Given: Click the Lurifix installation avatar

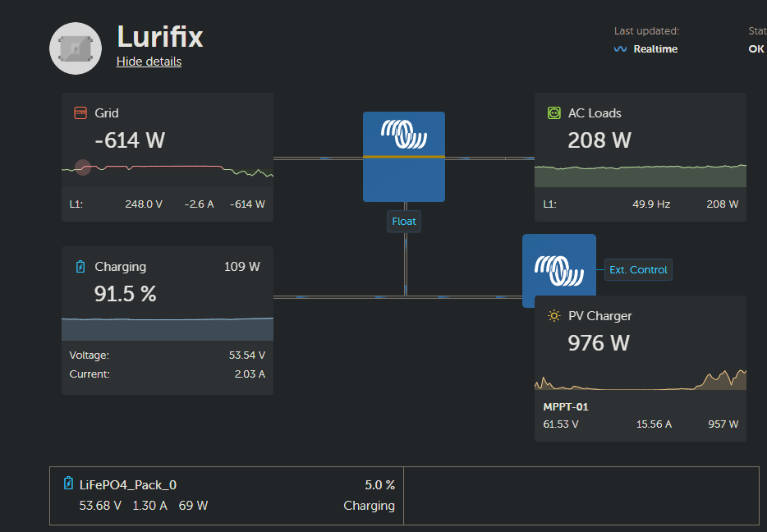Looking at the screenshot, I should click(75, 48).
